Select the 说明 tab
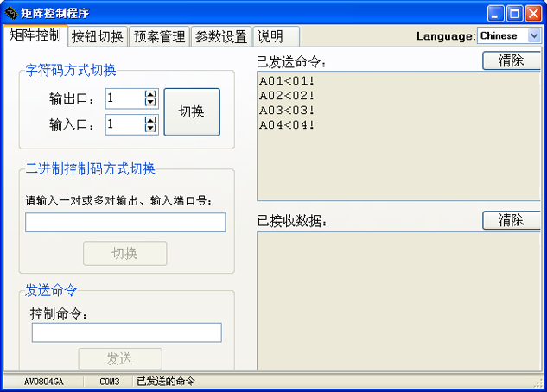This screenshot has height=392, width=547. pos(270,36)
